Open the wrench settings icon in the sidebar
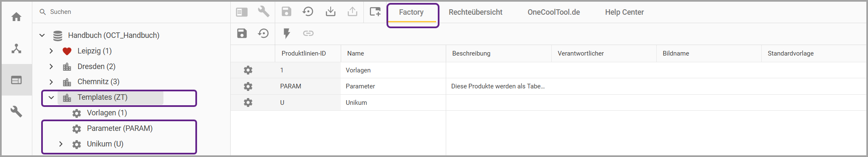This screenshot has width=868, height=157. click(x=16, y=112)
